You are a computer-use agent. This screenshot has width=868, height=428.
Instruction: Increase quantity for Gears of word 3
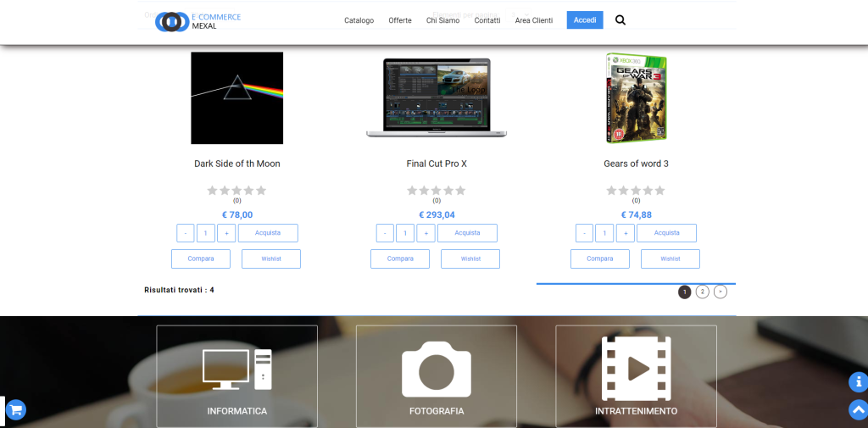[626, 233]
